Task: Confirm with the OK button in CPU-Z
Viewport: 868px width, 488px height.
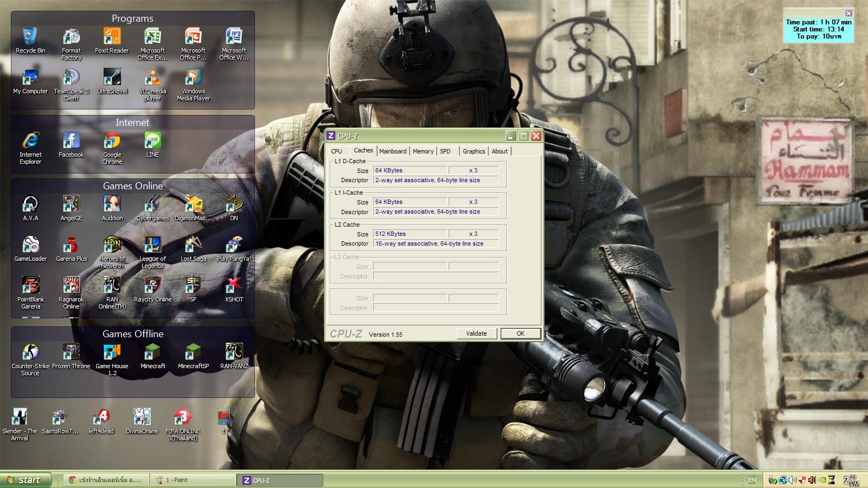Action: coord(520,333)
